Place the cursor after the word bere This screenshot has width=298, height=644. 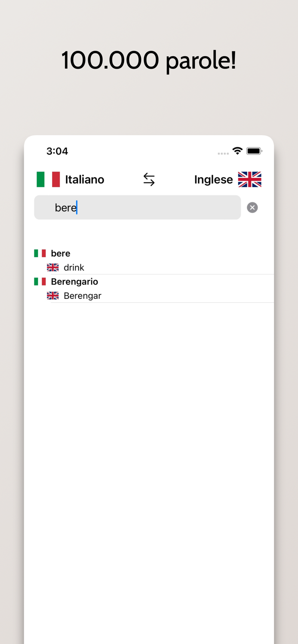click(77, 207)
